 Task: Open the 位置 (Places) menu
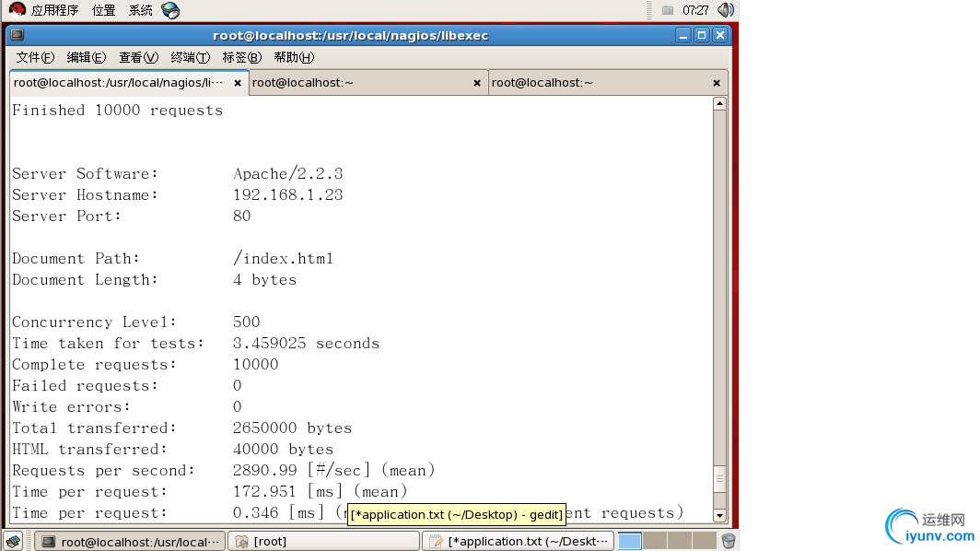coord(103,10)
